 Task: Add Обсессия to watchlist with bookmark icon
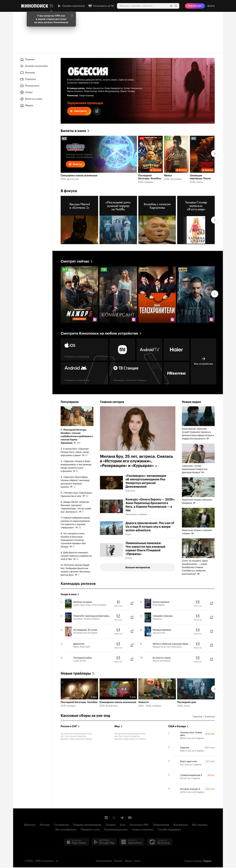[x=97, y=111]
